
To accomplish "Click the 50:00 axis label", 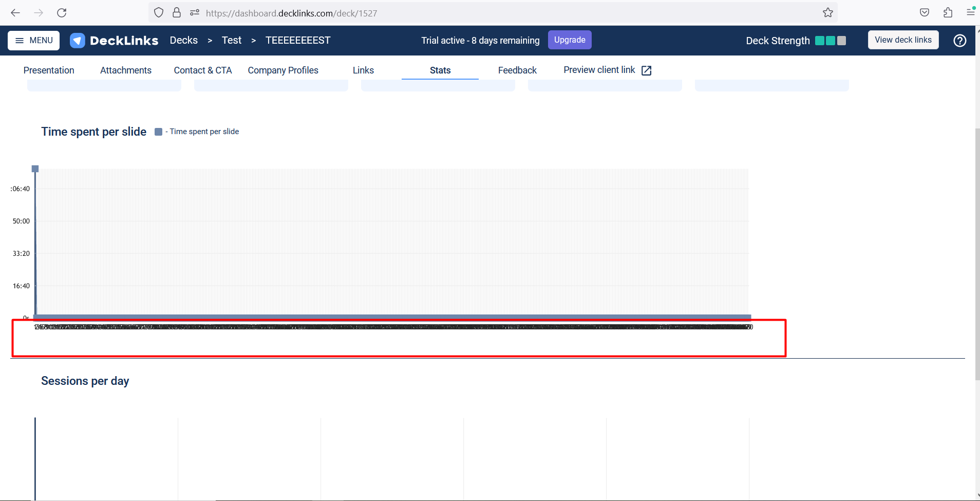I will coord(21,221).
